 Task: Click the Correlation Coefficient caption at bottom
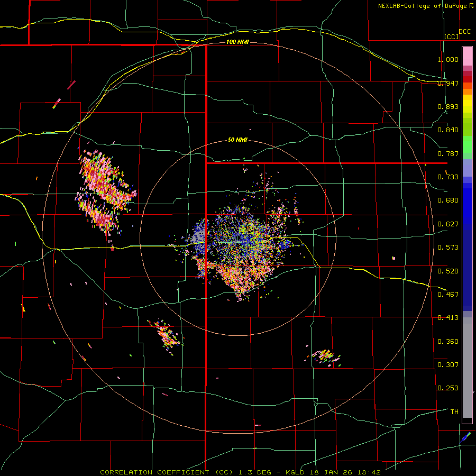coord(240,472)
